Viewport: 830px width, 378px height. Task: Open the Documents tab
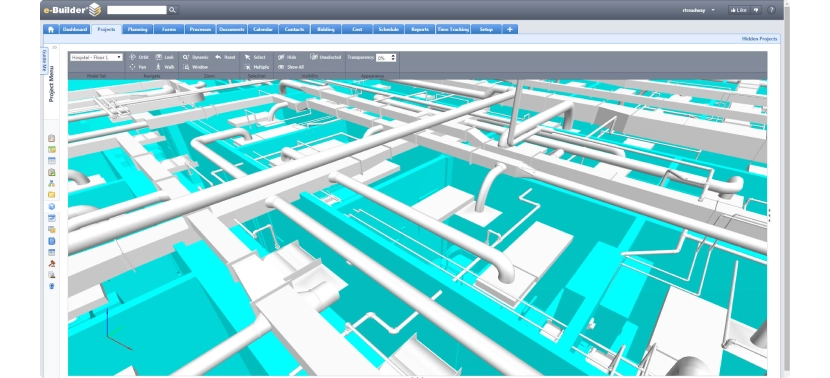231,30
